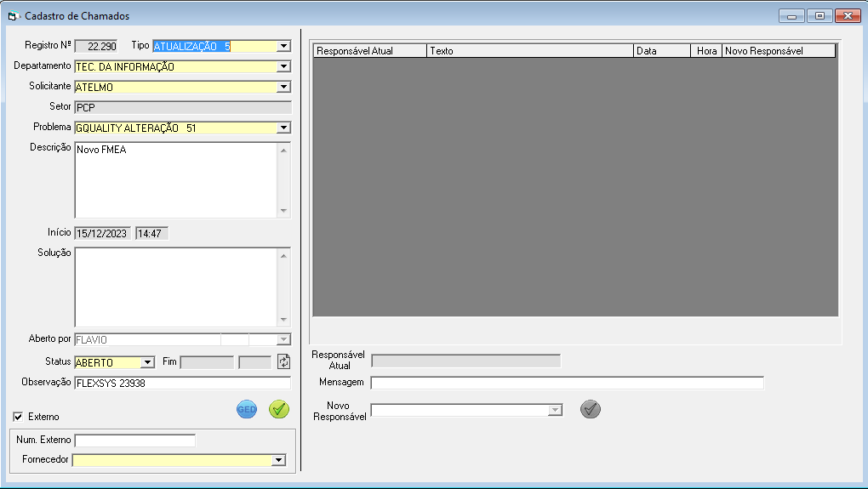Click the refresh icon next to Fim
This screenshot has height=489, width=868.
(283, 361)
